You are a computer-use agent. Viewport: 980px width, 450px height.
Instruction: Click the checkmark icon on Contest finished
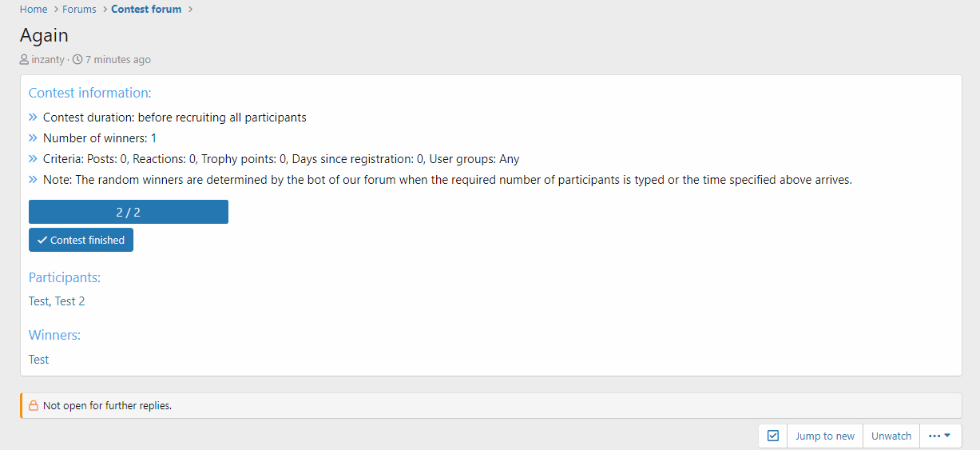tap(42, 240)
